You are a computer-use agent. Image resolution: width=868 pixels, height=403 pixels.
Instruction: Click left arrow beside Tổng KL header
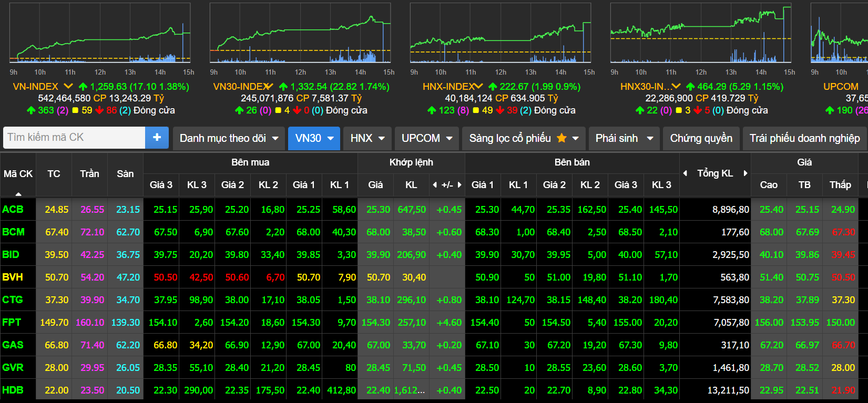click(685, 173)
